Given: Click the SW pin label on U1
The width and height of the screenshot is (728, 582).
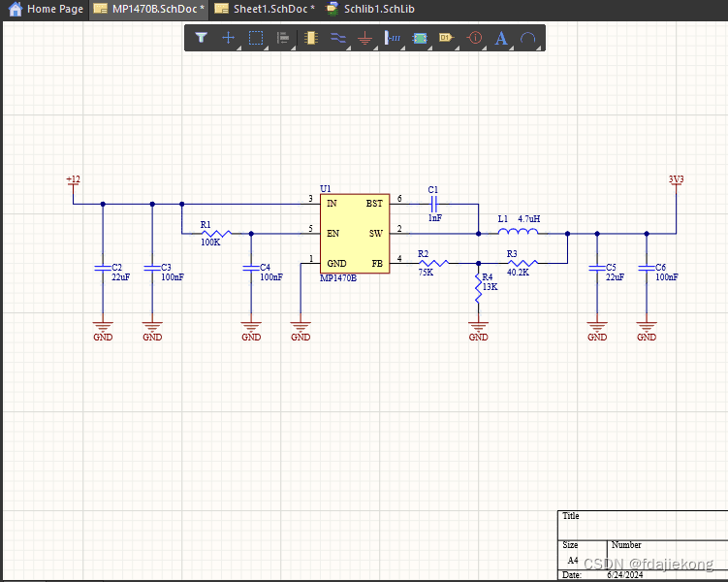Looking at the screenshot, I should point(376,233).
